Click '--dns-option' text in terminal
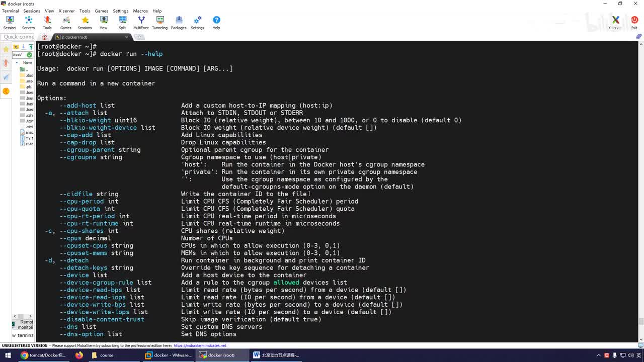 pyautogui.click(x=82, y=334)
